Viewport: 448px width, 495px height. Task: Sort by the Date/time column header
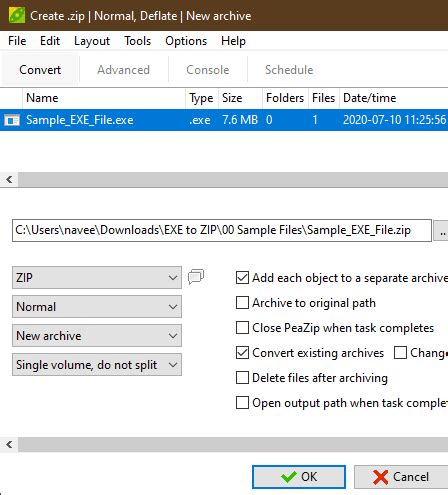(394, 98)
